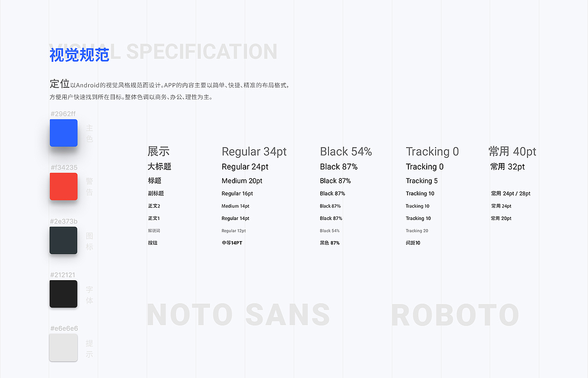Click the NOTO SANS font name
This screenshot has width=588, height=378.
click(x=238, y=315)
